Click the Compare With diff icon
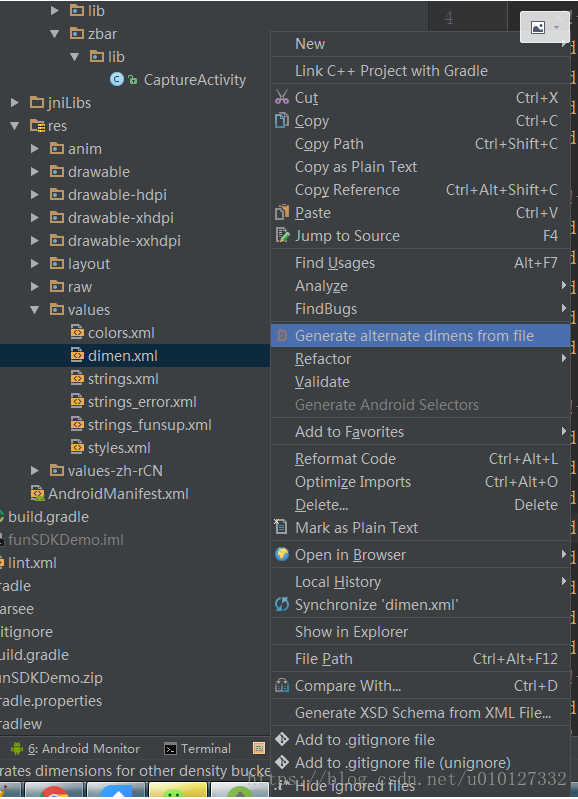 [282, 685]
